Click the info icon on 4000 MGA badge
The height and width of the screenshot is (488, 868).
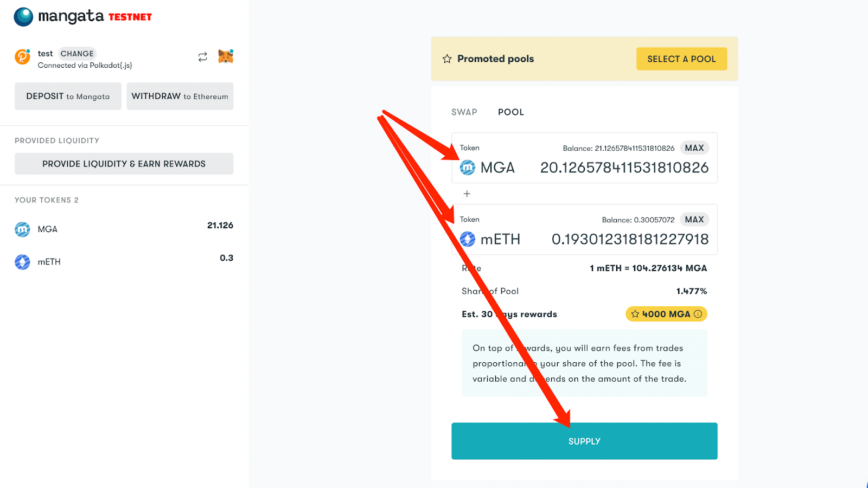tap(698, 314)
